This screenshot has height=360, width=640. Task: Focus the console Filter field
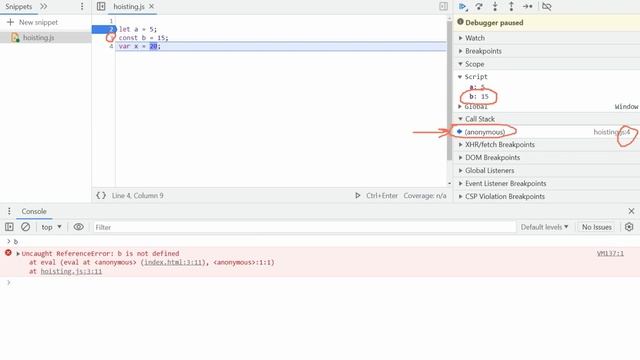pyautogui.click(x=304, y=227)
